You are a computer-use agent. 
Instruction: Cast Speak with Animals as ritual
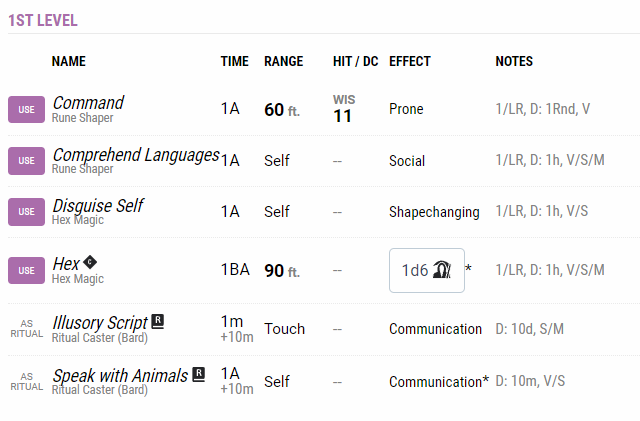[27, 382]
